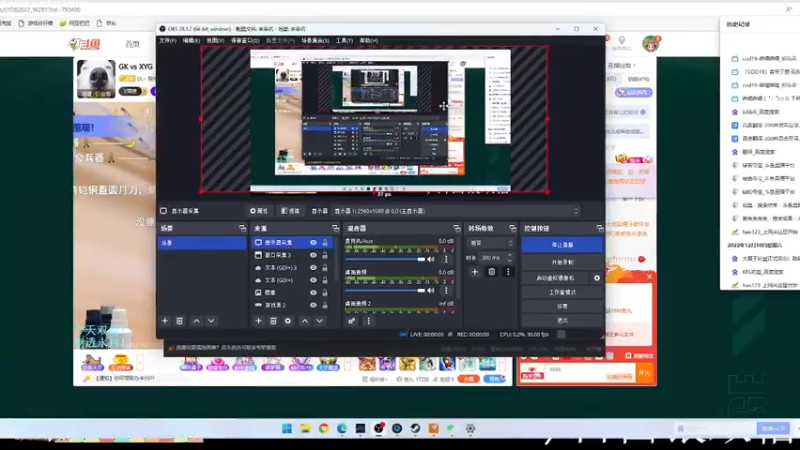Open 工具(T) menu in OBS
800x450 pixels.
pos(344,40)
